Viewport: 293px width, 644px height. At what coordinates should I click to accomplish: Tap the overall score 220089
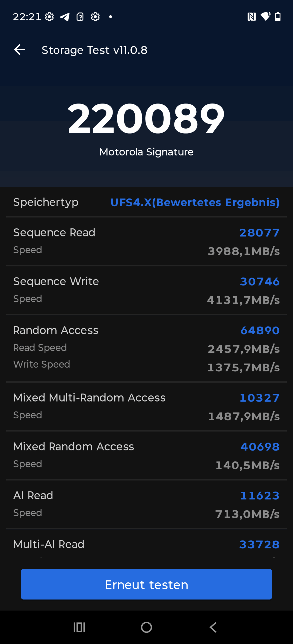click(146, 118)
